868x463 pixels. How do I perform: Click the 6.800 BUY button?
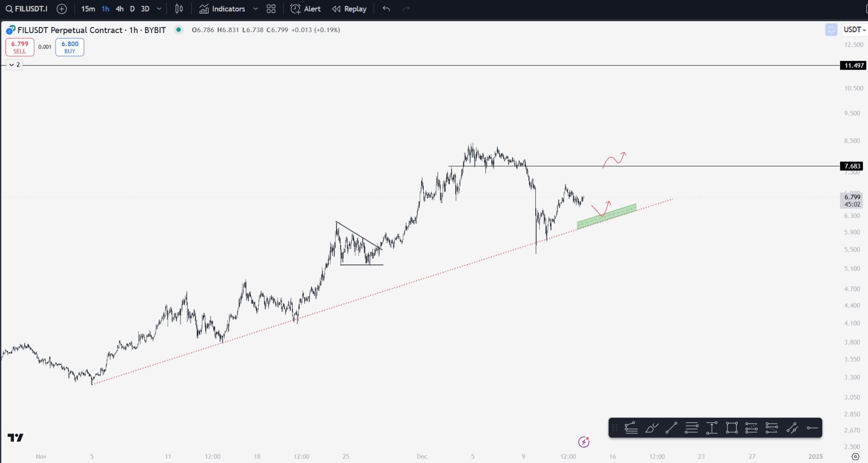coord(70,47)
